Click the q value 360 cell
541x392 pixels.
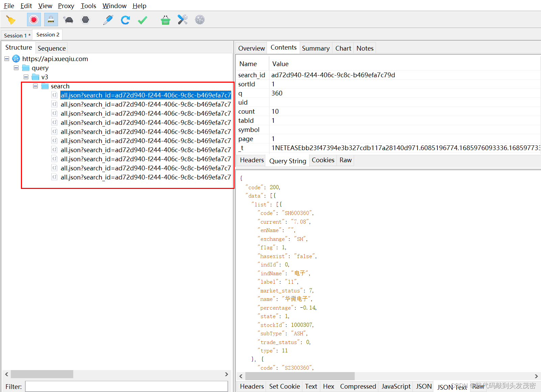405,93
